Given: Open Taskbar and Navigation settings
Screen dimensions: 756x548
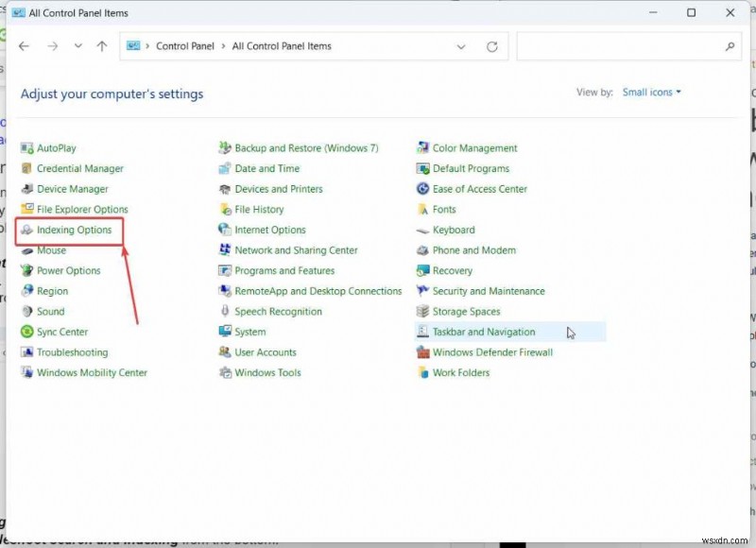Looking at the screenshot, I should point(485,332).
